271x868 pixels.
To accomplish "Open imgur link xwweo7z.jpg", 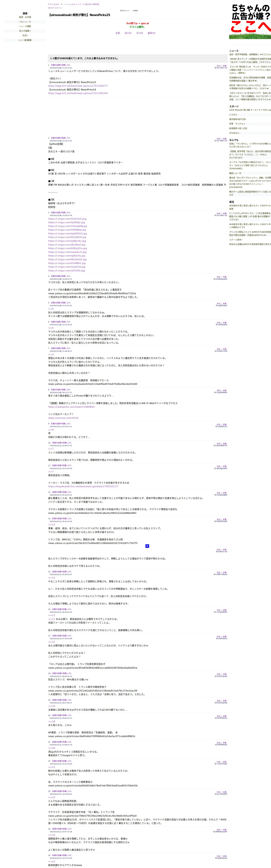I will click(67, 252).
